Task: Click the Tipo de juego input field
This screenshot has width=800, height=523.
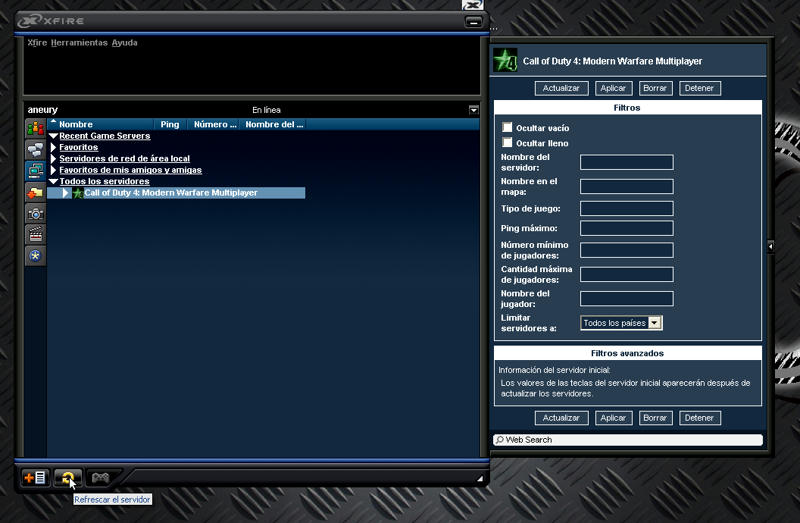Action: click(x=627, y=208)
